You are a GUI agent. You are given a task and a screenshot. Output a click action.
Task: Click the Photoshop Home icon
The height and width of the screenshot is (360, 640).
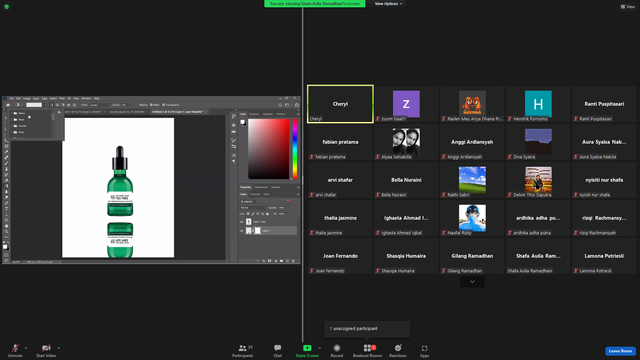[8, 105]
